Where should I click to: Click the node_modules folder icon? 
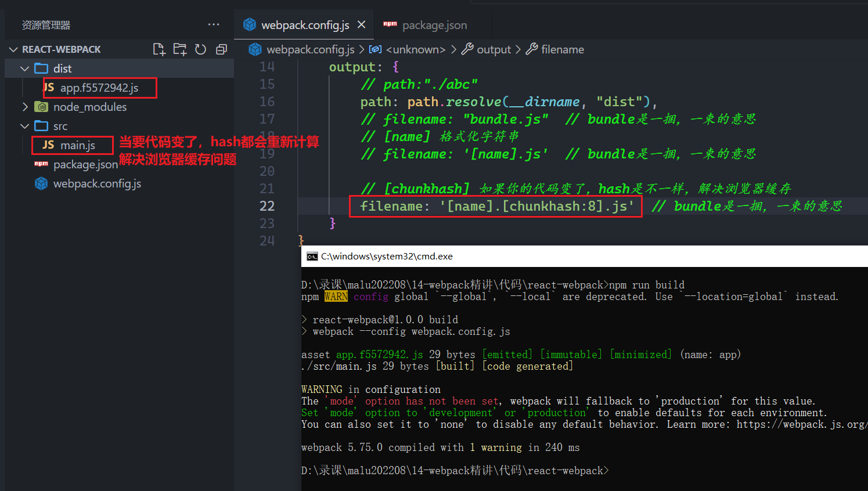41,107
